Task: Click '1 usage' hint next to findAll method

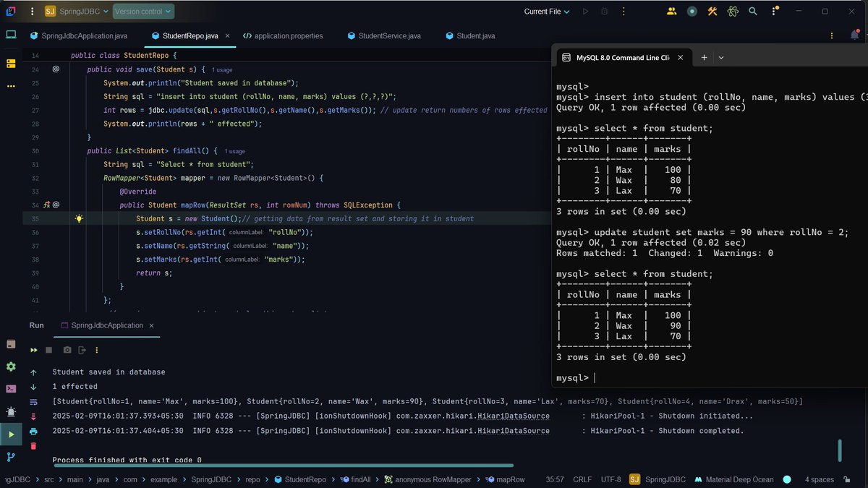Action: coord(235,151)
